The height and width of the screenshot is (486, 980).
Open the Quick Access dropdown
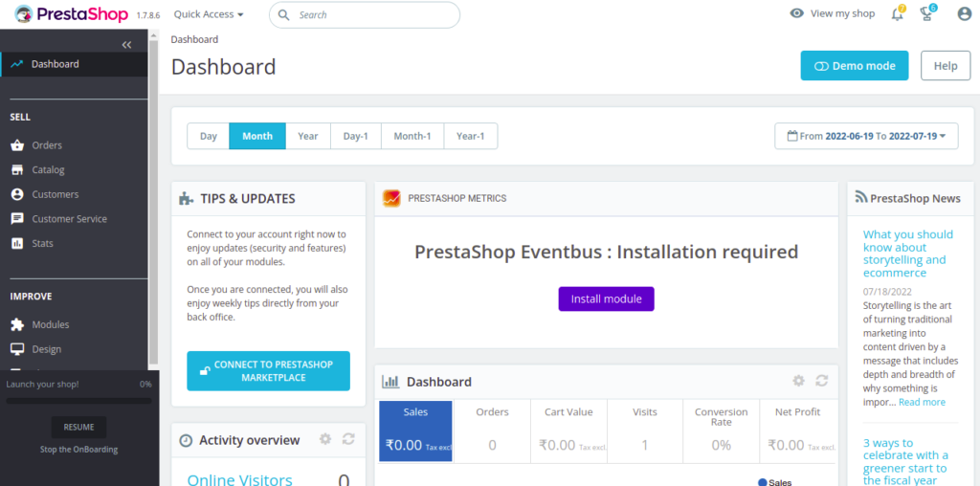209,13
